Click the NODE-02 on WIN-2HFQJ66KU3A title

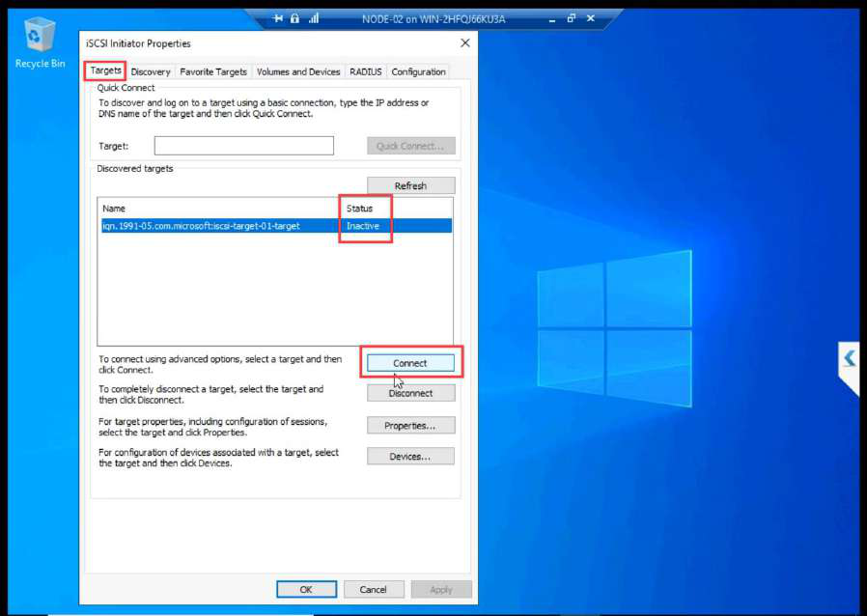coord(433,19)
